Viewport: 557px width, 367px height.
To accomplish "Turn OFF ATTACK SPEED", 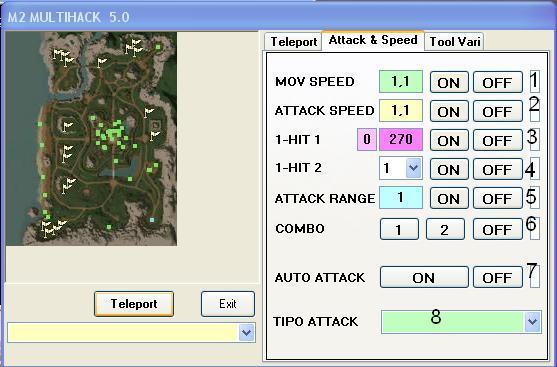I will 498,111.
